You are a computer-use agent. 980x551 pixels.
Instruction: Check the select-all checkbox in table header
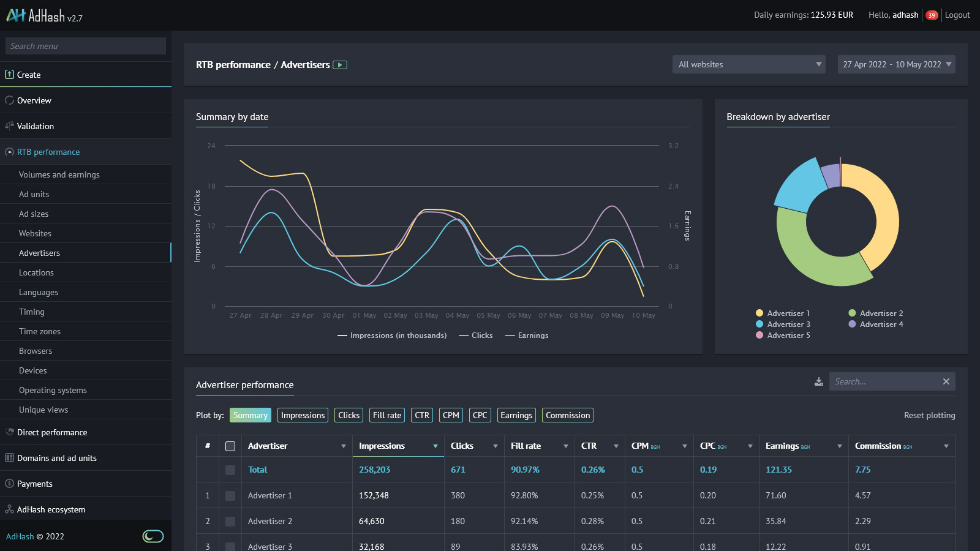(x=230, y=446)
